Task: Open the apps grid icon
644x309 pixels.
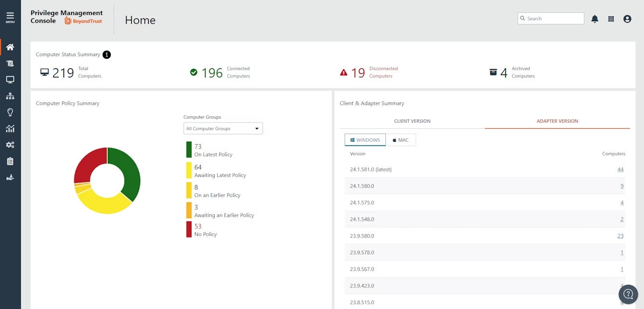Action: 611,19
